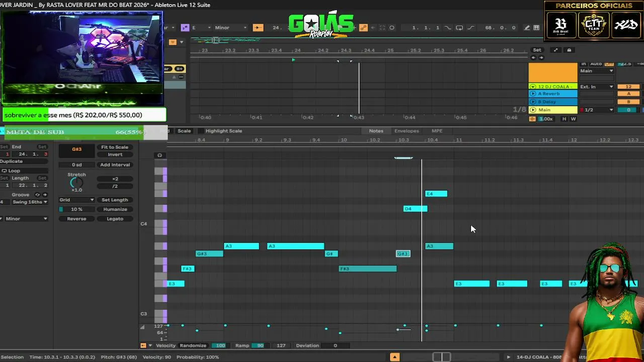Click the round Arrangement Record icon
The image size is (644, 362).
click(x=392, y=28)
